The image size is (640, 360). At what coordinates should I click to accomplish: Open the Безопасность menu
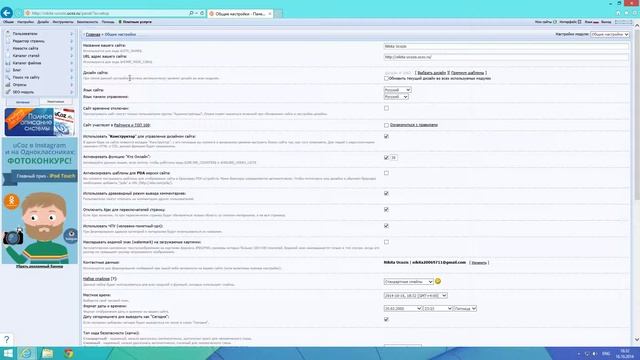[87, 22]
